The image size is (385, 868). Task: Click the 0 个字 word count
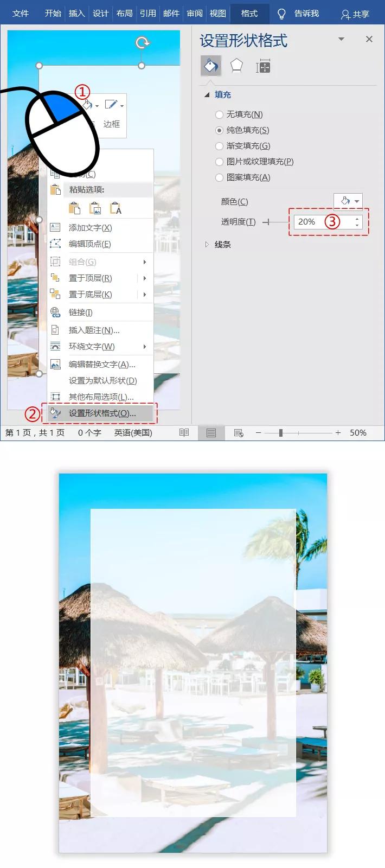coord(89,433)
